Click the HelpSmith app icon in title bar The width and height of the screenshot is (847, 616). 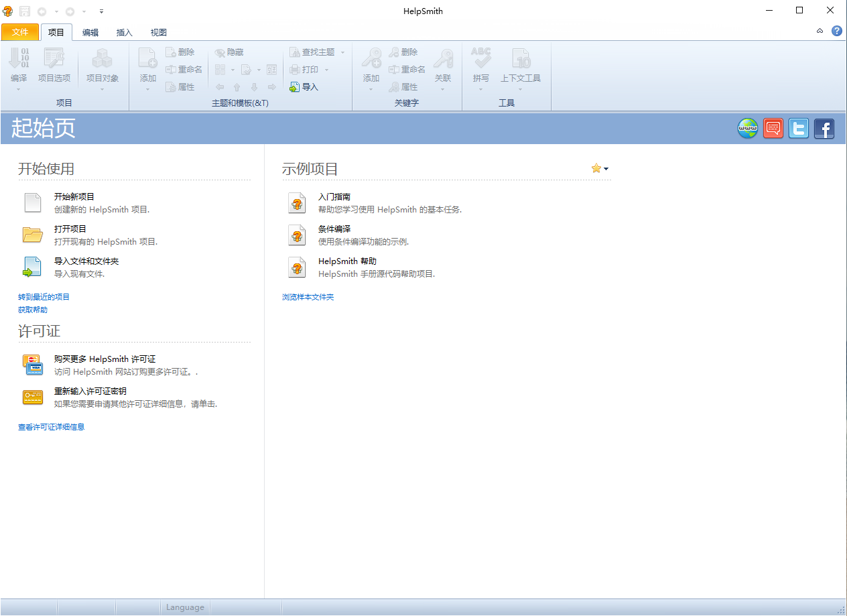click(x=8, y=11)
